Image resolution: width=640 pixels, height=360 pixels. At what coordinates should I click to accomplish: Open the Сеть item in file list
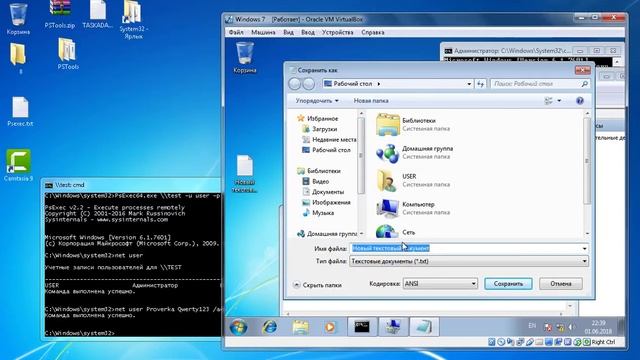pyautogui.click(x=396, y=232)
